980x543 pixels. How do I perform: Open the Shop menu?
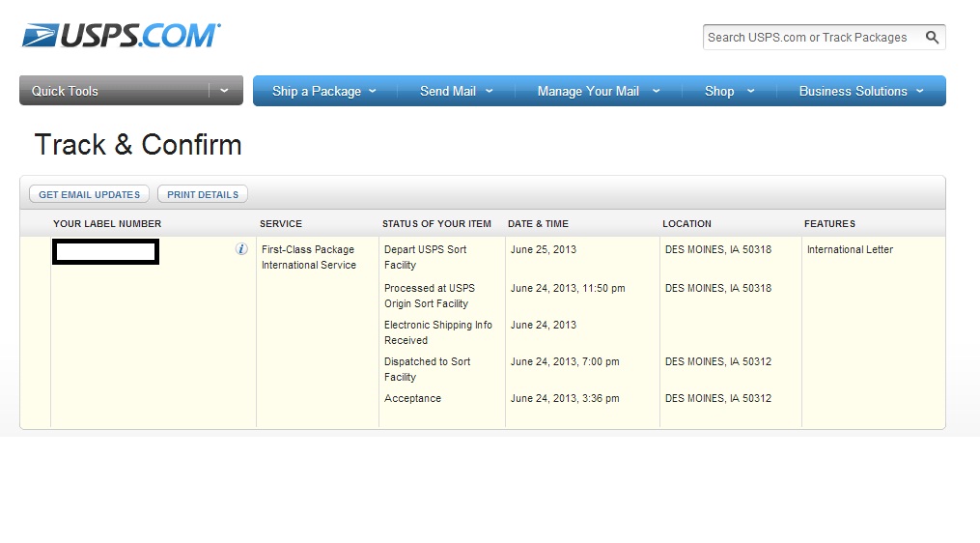729,92
